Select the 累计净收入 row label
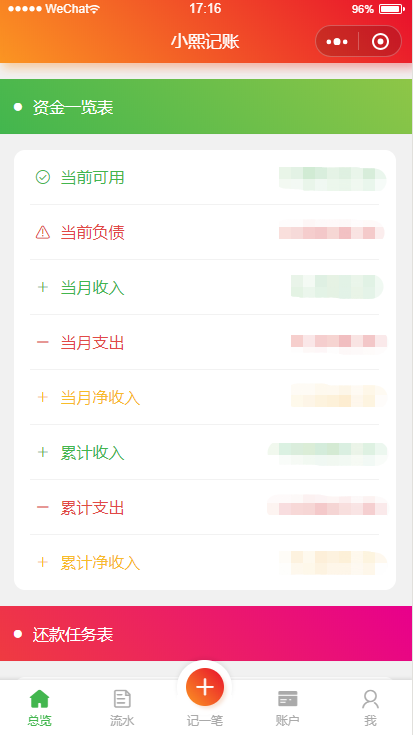This screenshot has height=735, width=413. pyautogui.click(x=100, y=562)
